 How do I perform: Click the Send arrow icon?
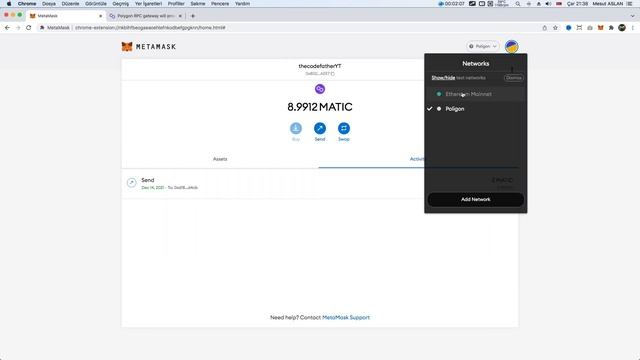click(320, 128)
